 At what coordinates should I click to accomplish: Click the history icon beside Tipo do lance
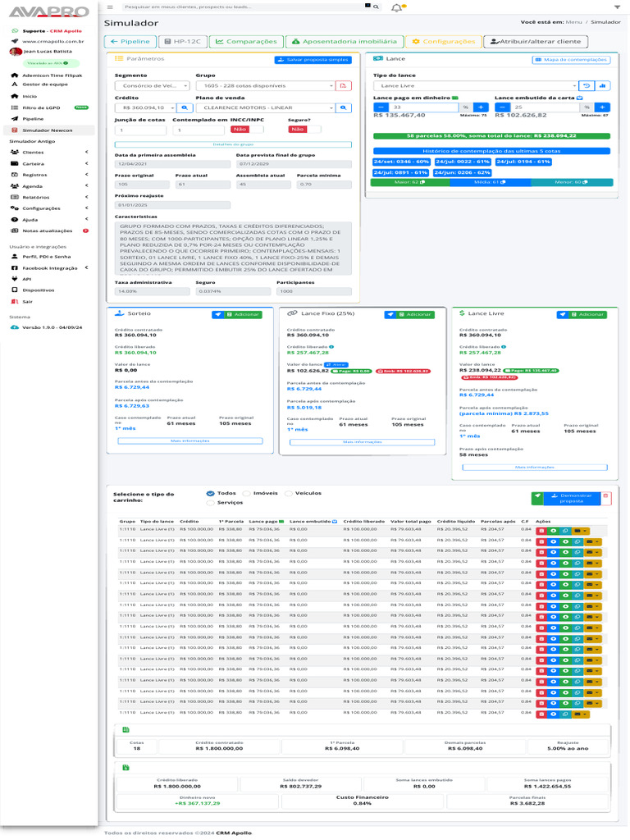587,85
